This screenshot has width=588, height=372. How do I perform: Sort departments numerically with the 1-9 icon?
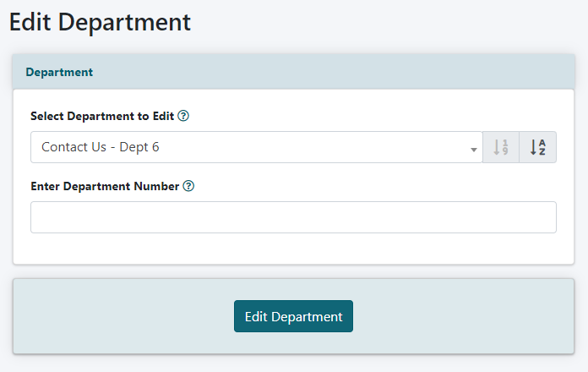[501, 147]
